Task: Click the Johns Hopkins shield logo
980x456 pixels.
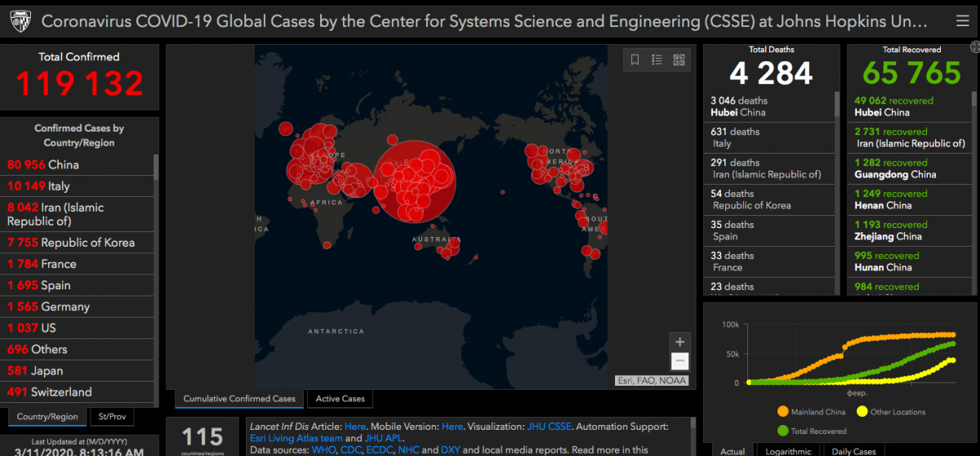Action: (x=20, y=20)
